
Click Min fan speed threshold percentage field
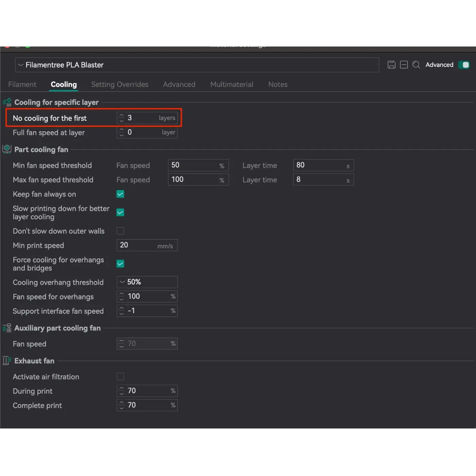[x=194, y=165]
